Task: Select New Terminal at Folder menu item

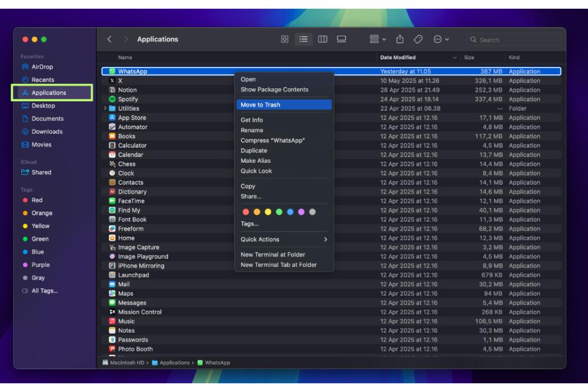Action: [x=284, y=254]
